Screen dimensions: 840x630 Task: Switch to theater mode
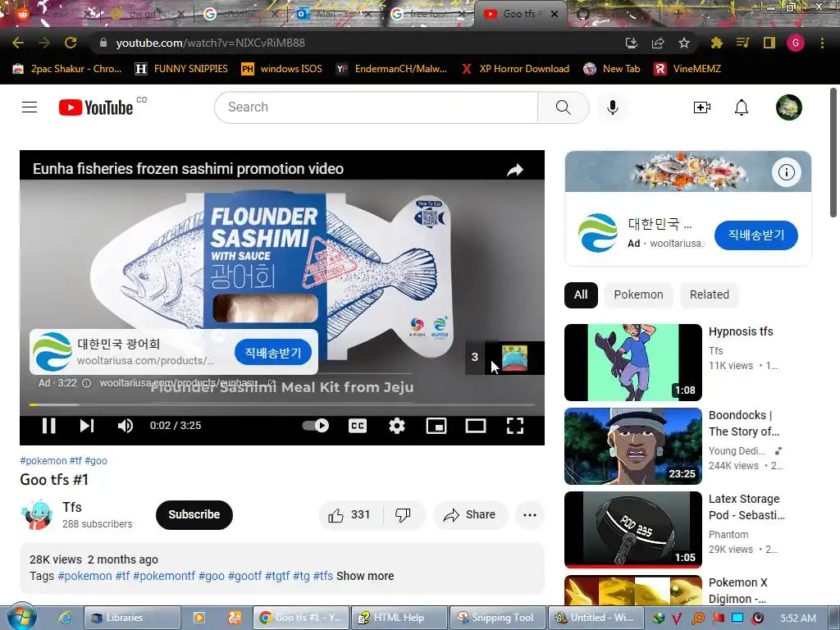[x=476, y=426]
